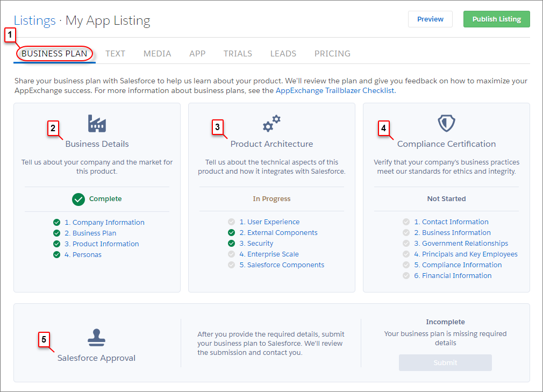
Task: Click the Incomplete status heading
Action: point(445,322)
